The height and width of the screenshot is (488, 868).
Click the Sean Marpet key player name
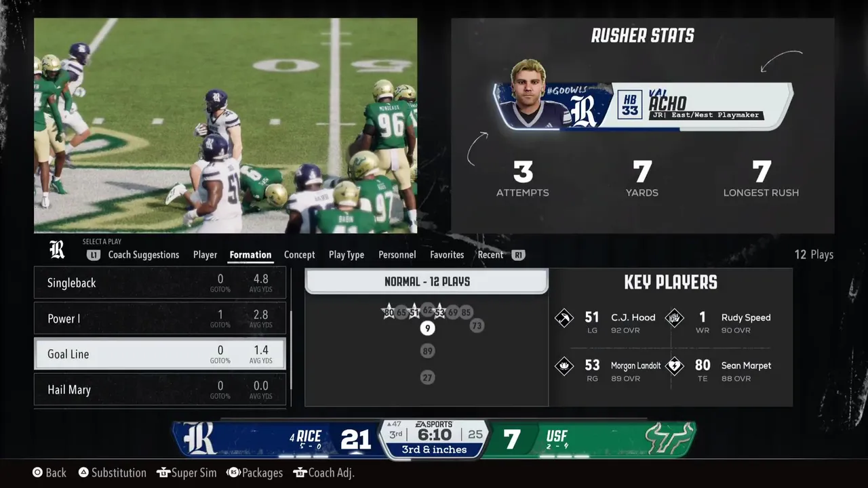click(746, 365)
